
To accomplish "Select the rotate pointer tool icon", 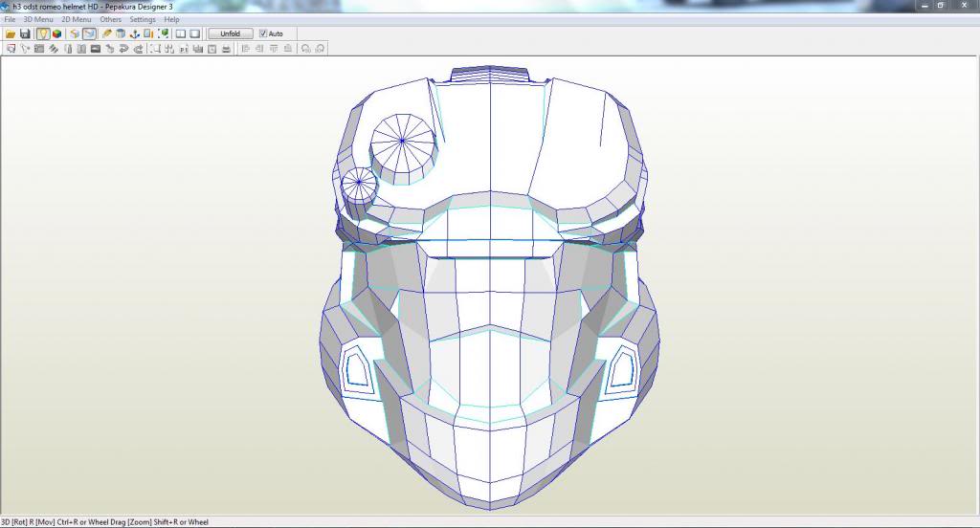I will [25, 49].
